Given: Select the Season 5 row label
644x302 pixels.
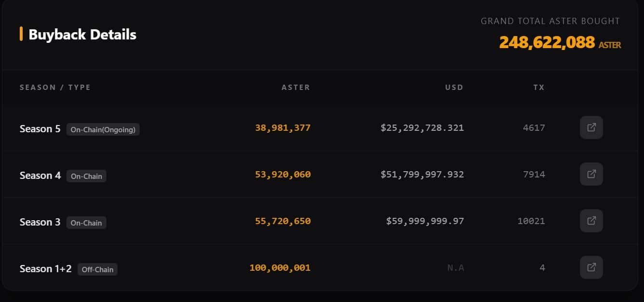Looking at the screenshot, I should 40,129.
